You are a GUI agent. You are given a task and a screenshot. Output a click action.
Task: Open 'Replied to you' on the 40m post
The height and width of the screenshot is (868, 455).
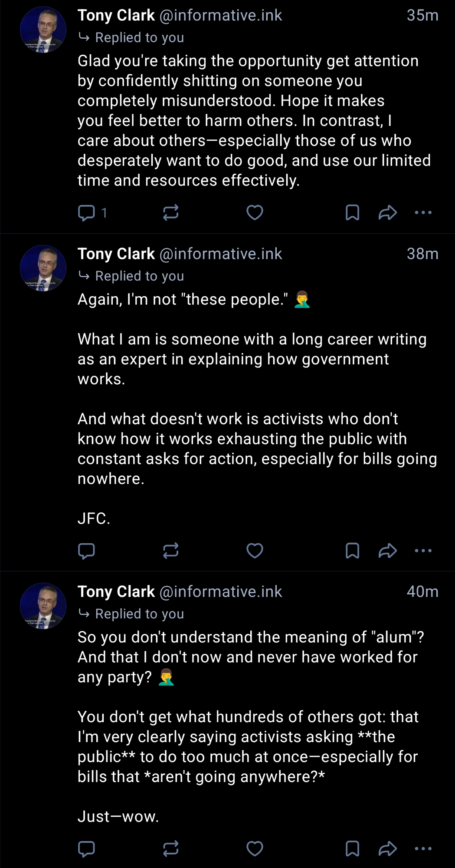[139, 614]
